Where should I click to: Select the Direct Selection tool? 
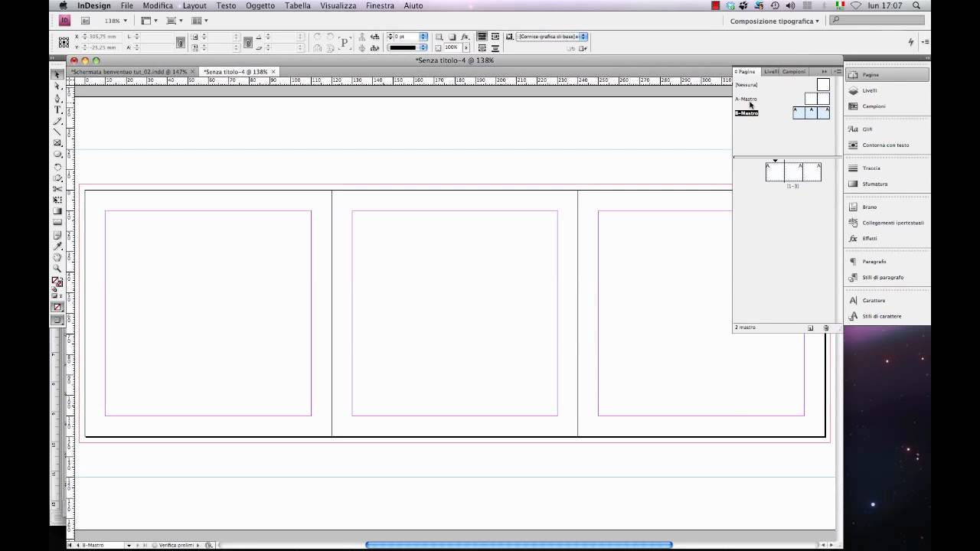pyautogui.click(x=57, y=86)
